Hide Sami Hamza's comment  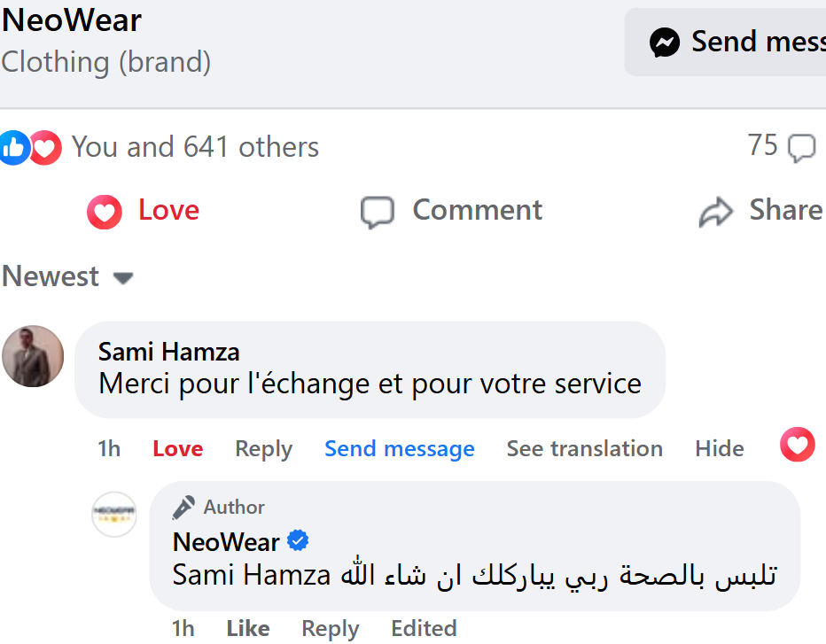(719, 449)
